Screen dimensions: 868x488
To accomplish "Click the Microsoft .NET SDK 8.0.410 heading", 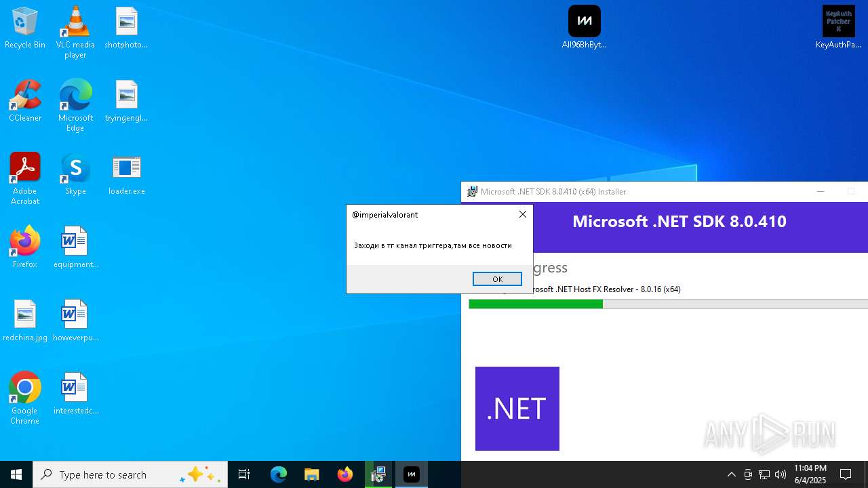I will (679, 222).
